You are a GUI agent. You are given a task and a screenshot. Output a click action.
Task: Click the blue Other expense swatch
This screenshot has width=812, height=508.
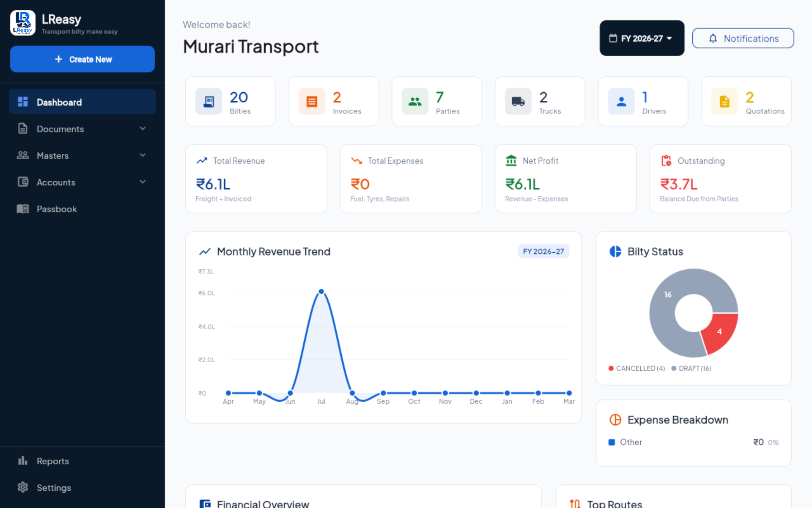pyautogui.click(x=612, y=442)
